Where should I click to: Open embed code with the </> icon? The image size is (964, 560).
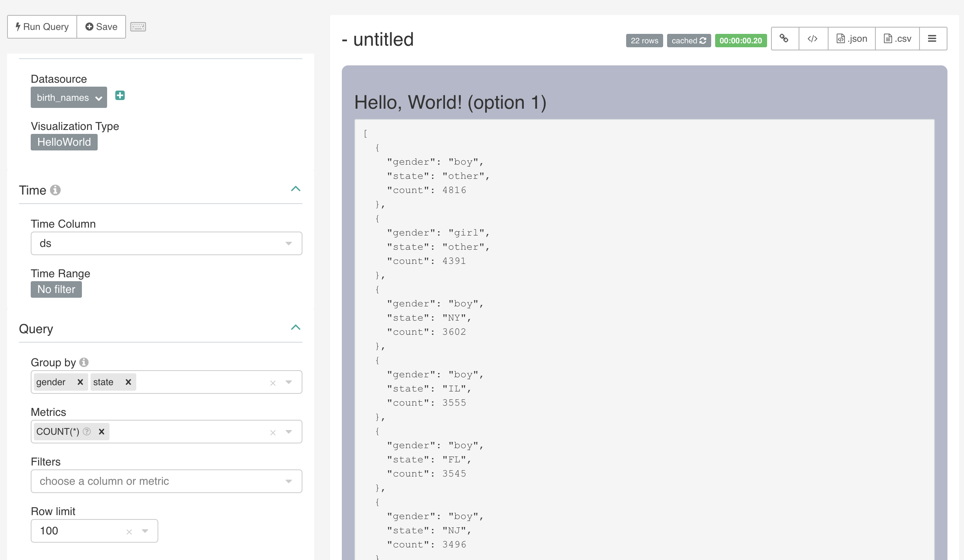[813, 39]
